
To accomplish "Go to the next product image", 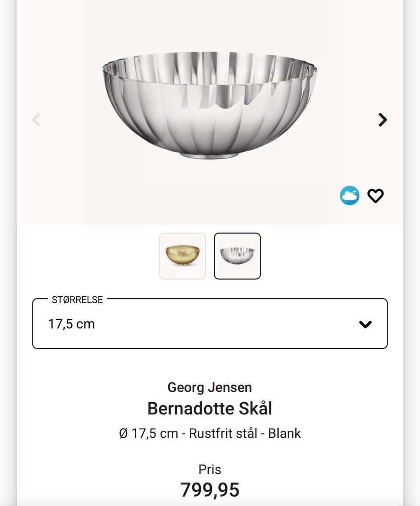I will pos(382,119).
